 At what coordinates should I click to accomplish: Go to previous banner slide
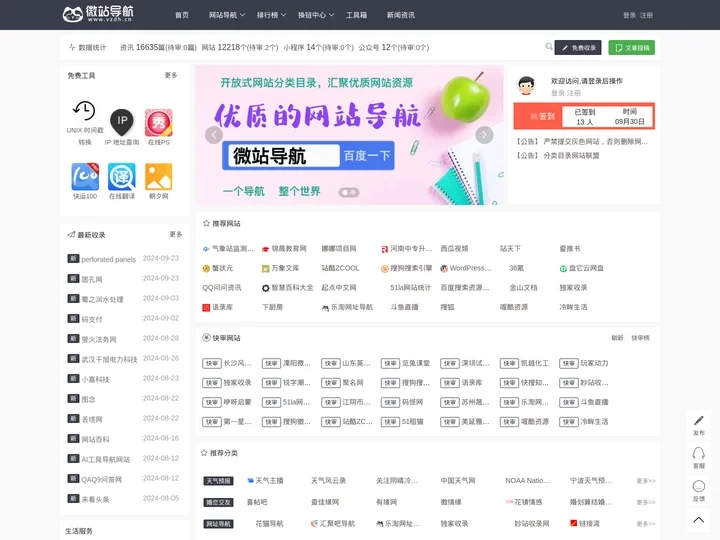coord(214,135)
